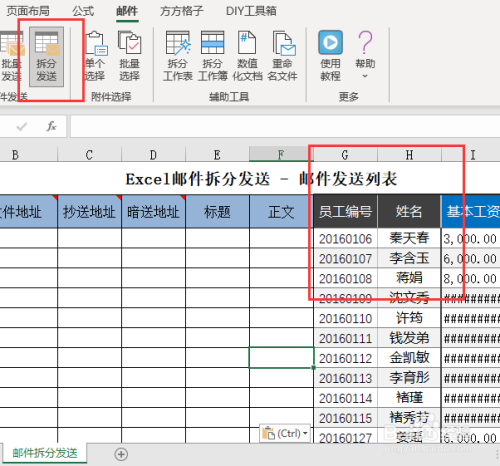Select the name cell 褚瑾
Viewport: 500px width, 466px height.
(x=409, y=398)
